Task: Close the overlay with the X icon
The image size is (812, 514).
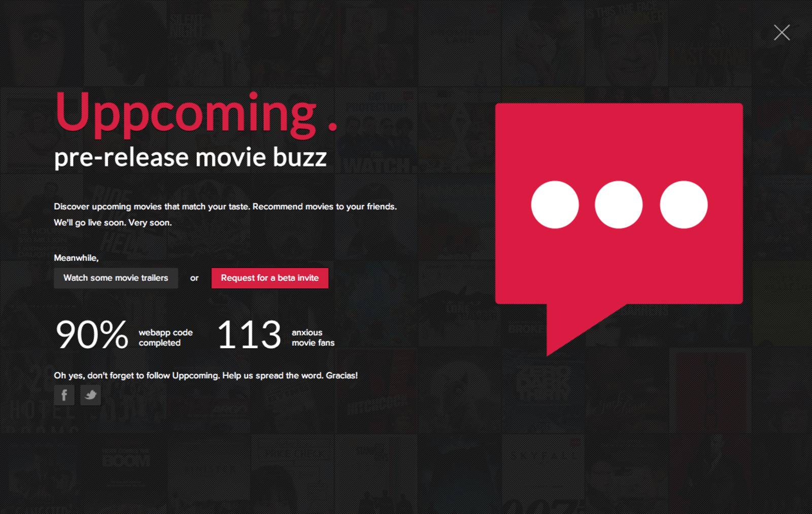Action: [x=782, y=32]
